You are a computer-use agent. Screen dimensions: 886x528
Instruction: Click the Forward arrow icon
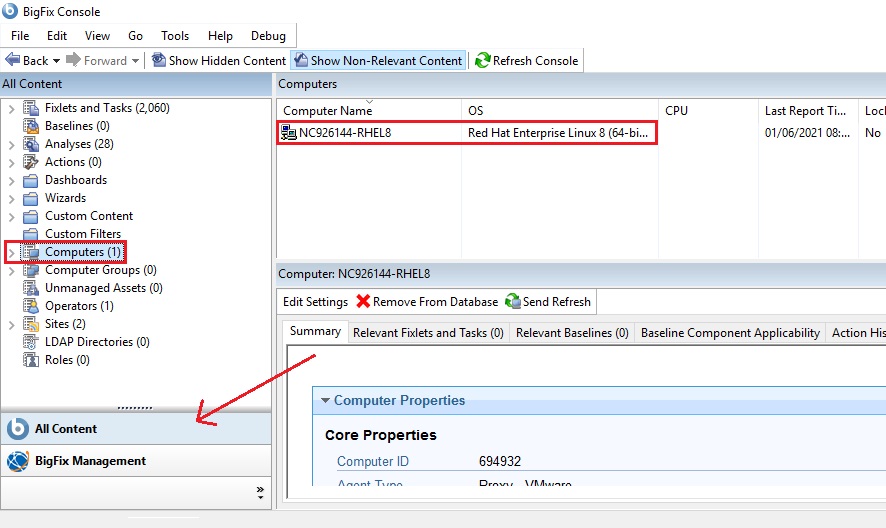click(x=73, y=59)
